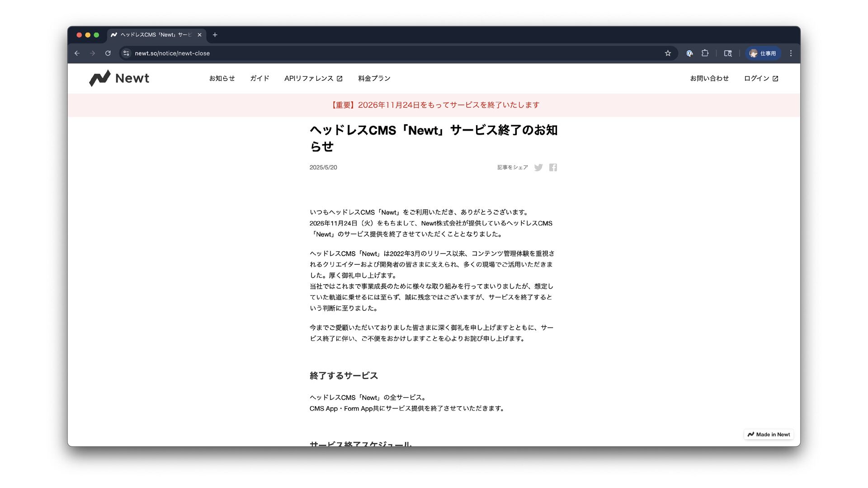This screenshot has width=868, height=488.
Task: Click the green fullscreen window button
Action: click(96, 35)
